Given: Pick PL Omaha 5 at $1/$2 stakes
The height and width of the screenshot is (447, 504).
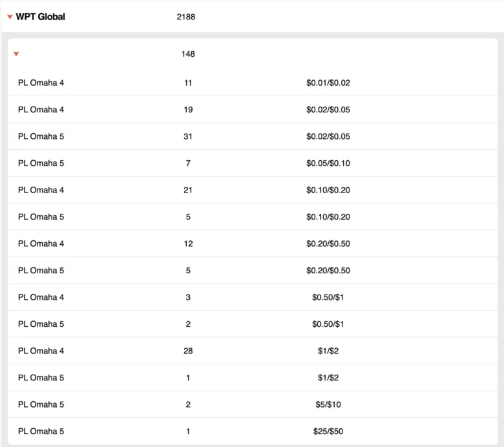Looking at the screenshot, I should [x=41, y=378].
